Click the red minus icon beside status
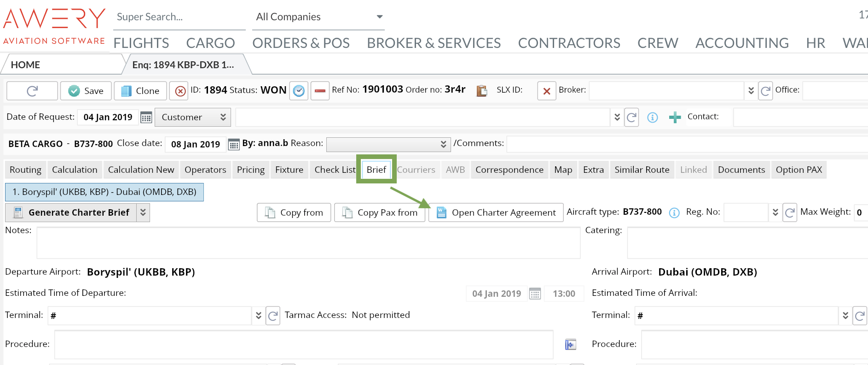 320,91
